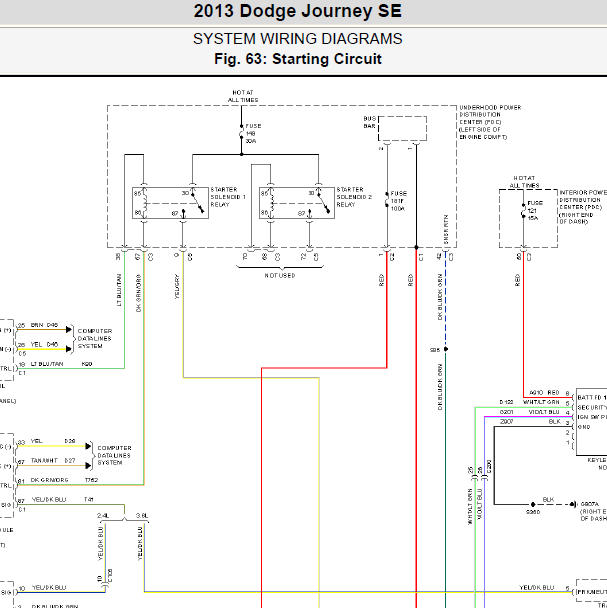
Task: Click the 'G907A' ground label
Action: 590,504
